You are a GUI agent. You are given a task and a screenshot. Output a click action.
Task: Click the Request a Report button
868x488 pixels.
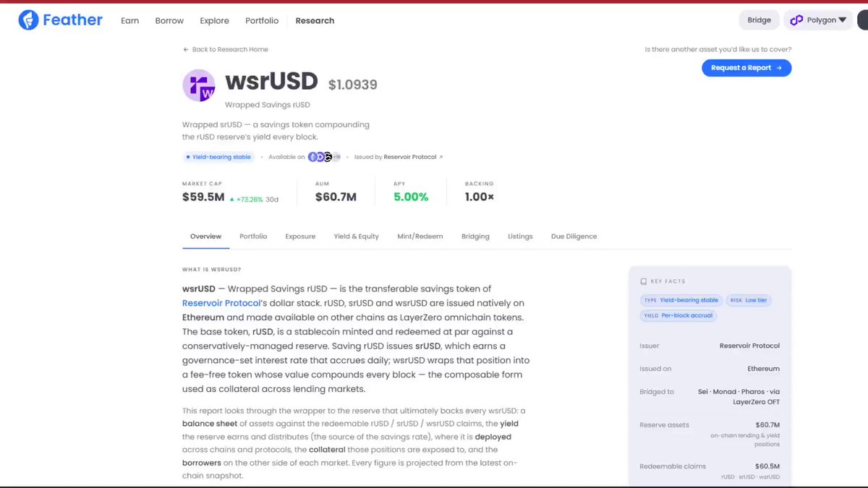click(x=746, y=68)
